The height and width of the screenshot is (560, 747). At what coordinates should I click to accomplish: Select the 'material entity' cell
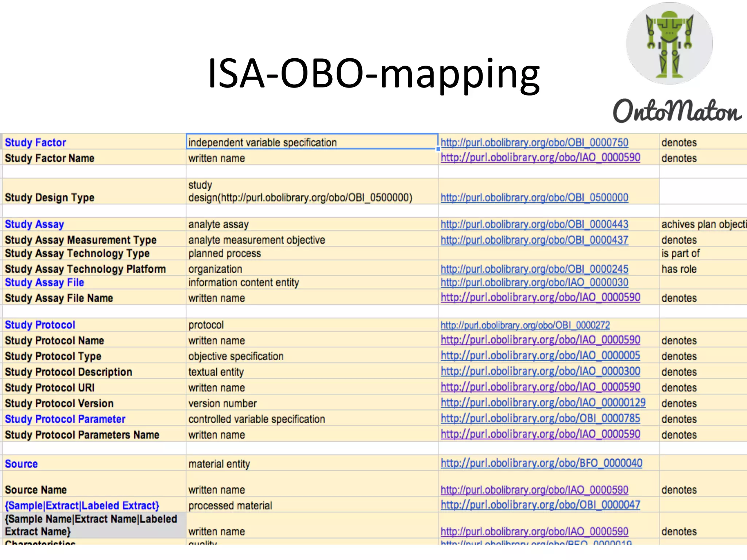(312, 463)
